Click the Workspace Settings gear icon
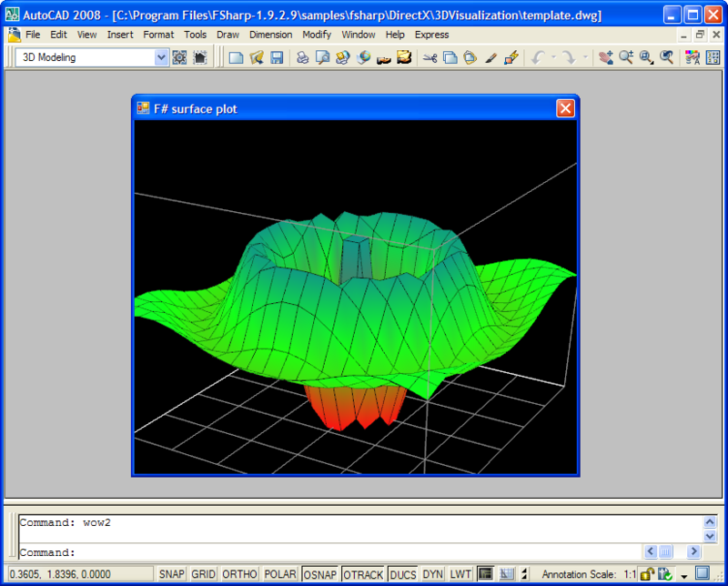728x586 pixels. click(179, 57)
